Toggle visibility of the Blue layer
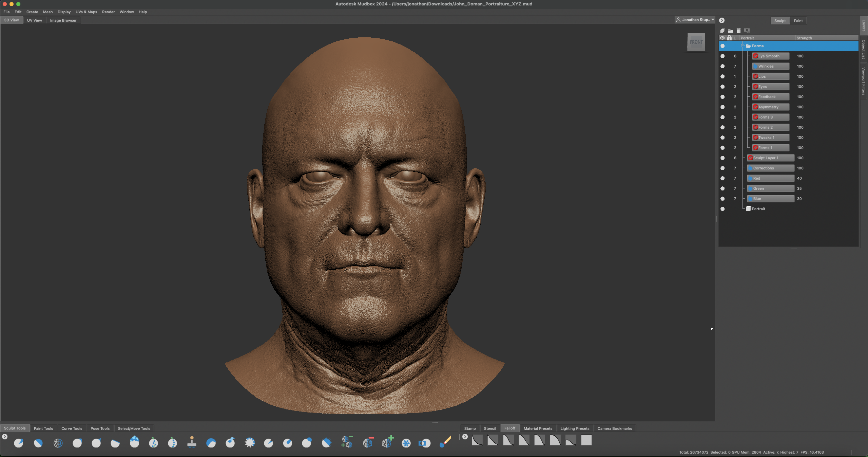 722,199
